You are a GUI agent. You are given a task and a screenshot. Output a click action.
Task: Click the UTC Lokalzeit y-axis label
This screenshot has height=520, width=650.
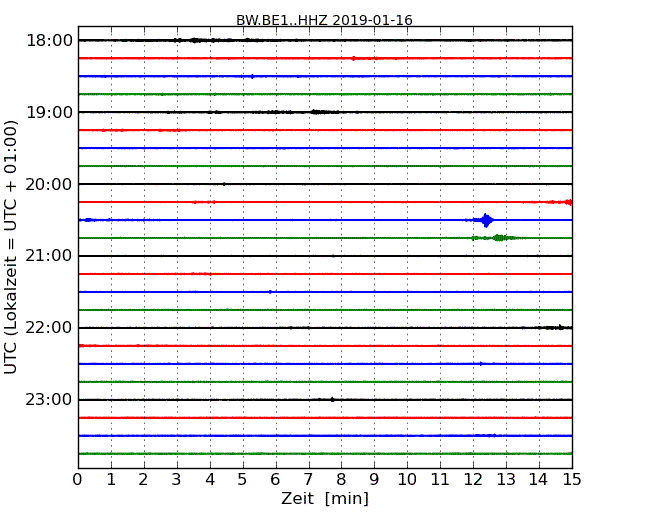pos(11,247)
